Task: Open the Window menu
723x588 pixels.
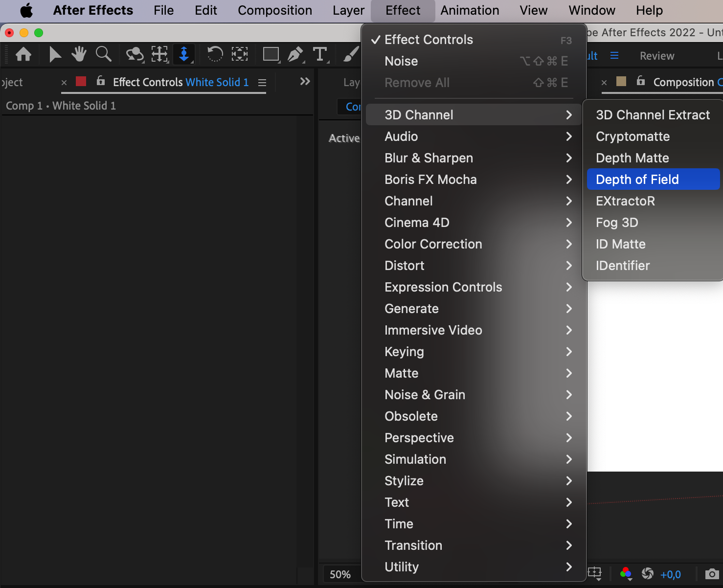Action: [592, 10]
